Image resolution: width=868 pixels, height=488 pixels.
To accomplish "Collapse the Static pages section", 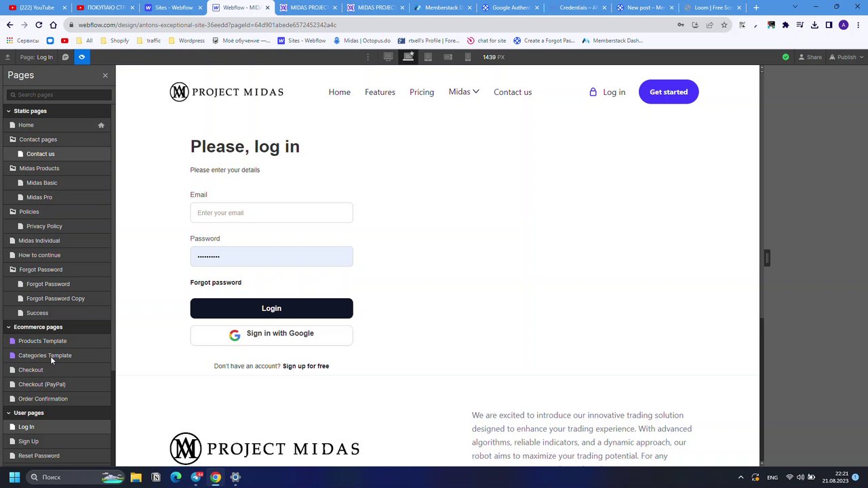I will coord(9,111).
